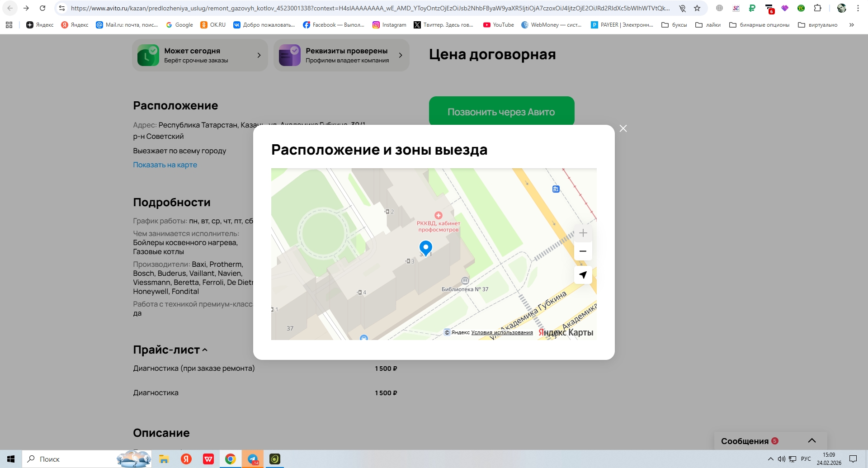Click the map geolocation arrow button
Image resolution: width=868 pixels, height=468 pixels.
583,275
